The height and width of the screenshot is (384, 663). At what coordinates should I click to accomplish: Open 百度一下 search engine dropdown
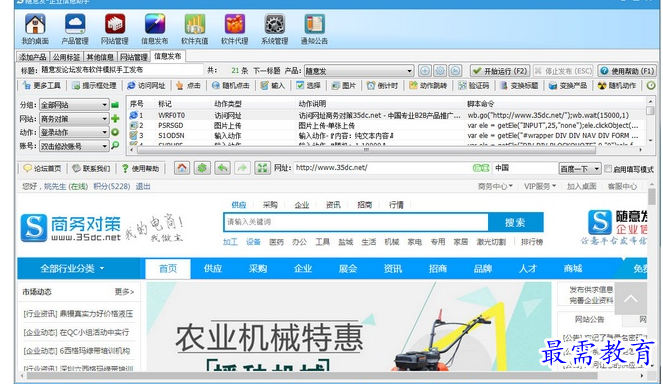coord(580,168)
